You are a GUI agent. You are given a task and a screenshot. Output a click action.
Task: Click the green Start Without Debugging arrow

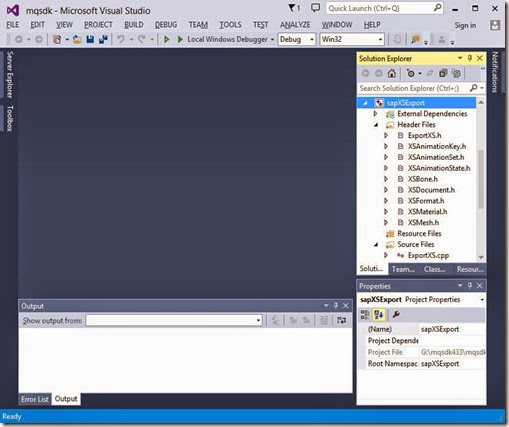[166, 39]
